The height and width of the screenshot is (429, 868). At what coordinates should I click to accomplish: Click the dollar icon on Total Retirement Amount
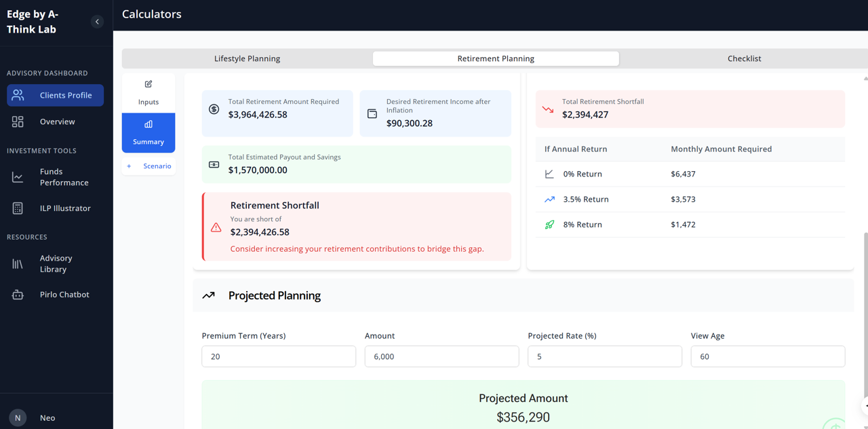214,109
